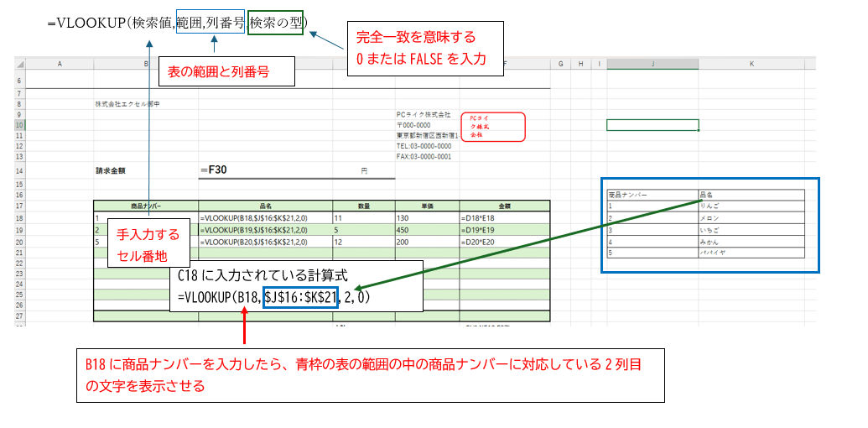Click the green 商品ナンバー header in invoice table
The width and height of the screenshot is (868, 428).
(146, 206)
